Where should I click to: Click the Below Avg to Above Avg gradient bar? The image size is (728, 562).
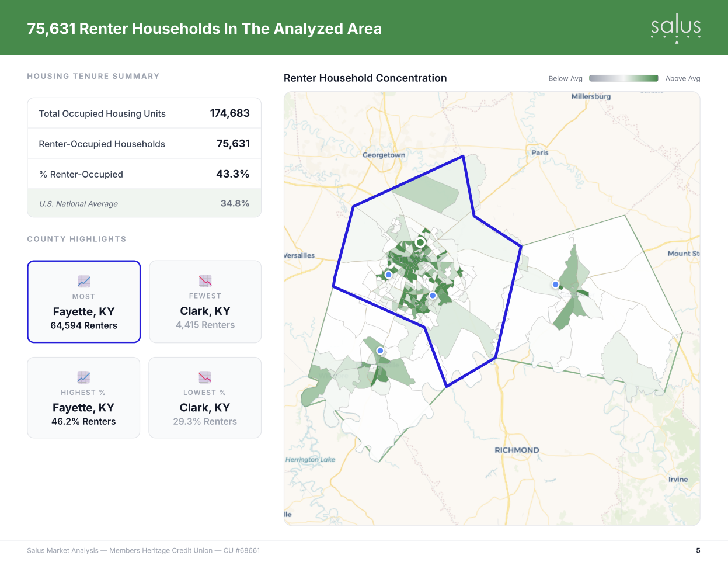623,78
